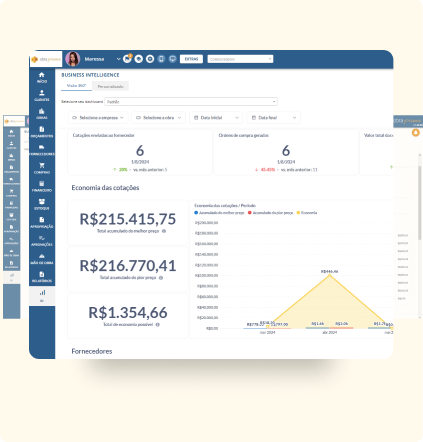Image resolution: width=423 pixels, height=442 pixels.
Task: Toggle 'Acumulado do pior preço' red legend
Action: (270, 213)
